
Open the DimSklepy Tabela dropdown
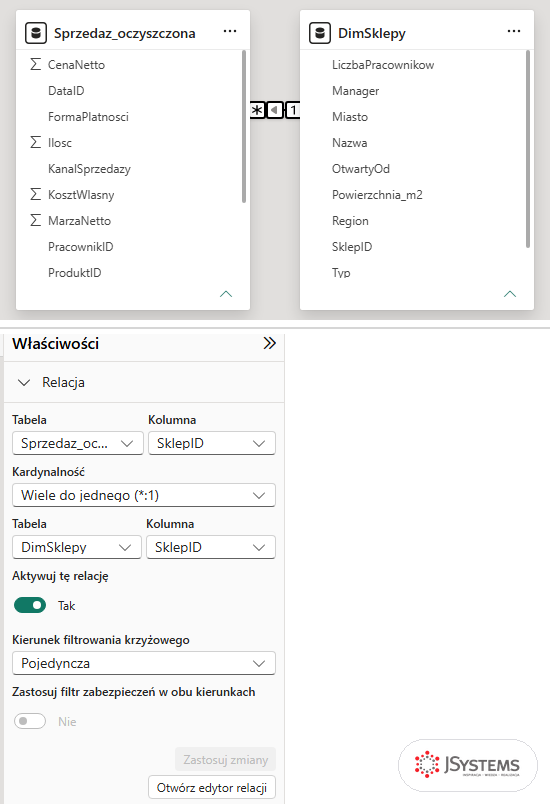click(x=77, y=547)
